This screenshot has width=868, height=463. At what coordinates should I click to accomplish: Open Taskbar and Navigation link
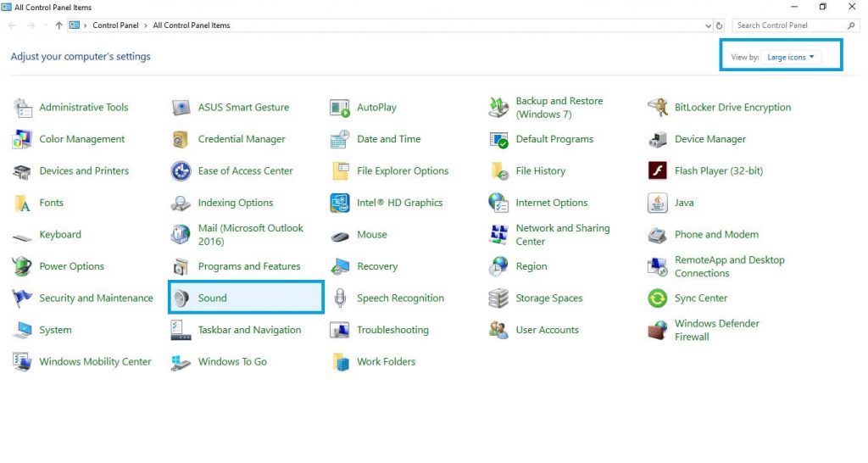(250, 330)
